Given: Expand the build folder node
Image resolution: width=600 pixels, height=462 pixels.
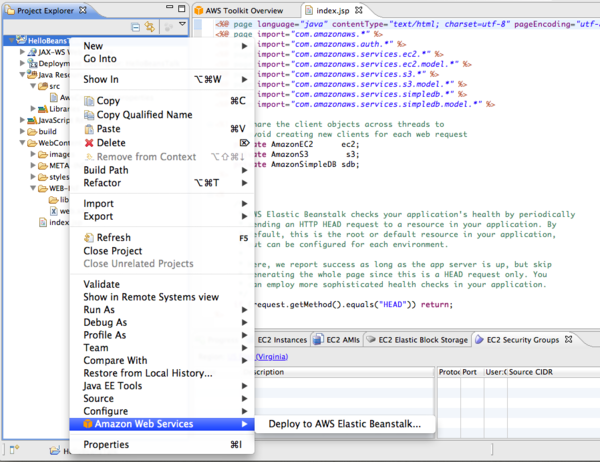Looking at the screenshot, I should [x=22, y=131].
